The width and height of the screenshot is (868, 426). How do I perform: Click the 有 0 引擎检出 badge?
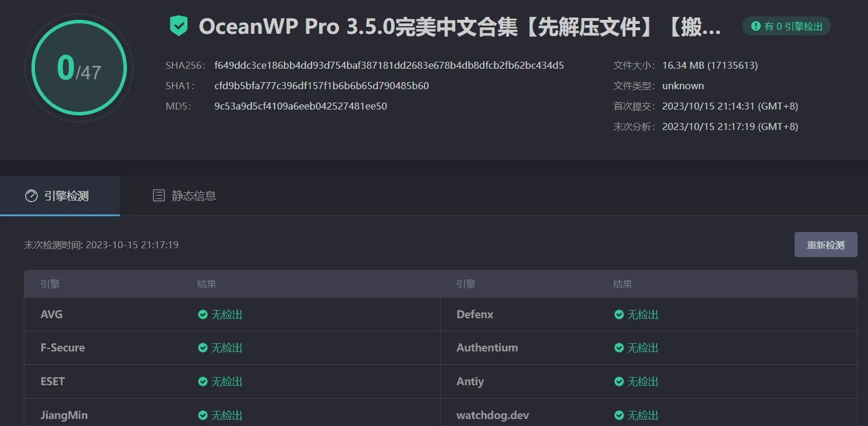click(x=786, y=26)
